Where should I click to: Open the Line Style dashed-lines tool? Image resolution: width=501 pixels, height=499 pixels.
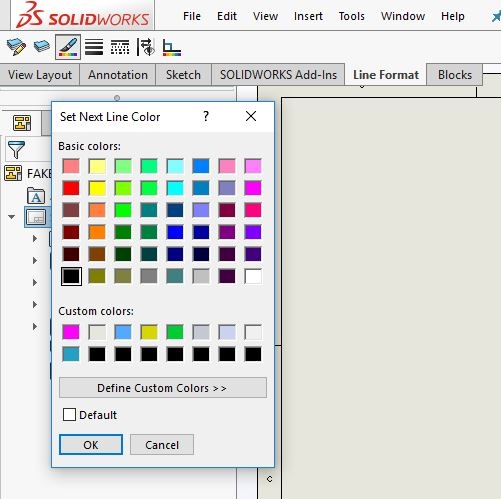coord(120,47)
